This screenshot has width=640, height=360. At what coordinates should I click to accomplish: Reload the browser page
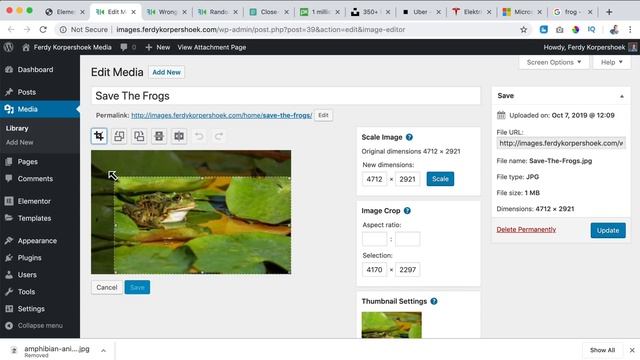click(43, 29)
